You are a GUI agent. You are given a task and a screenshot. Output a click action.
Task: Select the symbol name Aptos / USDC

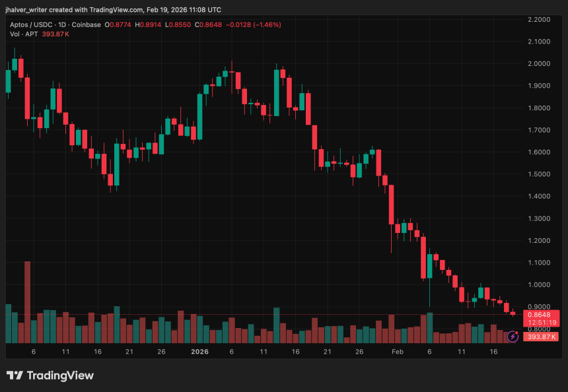[32, 24]
